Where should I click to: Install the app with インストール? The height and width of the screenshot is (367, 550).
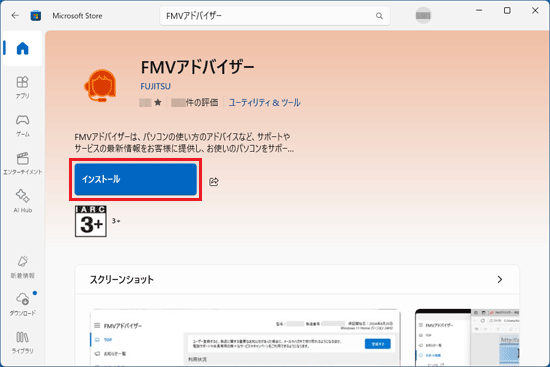[135, 179]
